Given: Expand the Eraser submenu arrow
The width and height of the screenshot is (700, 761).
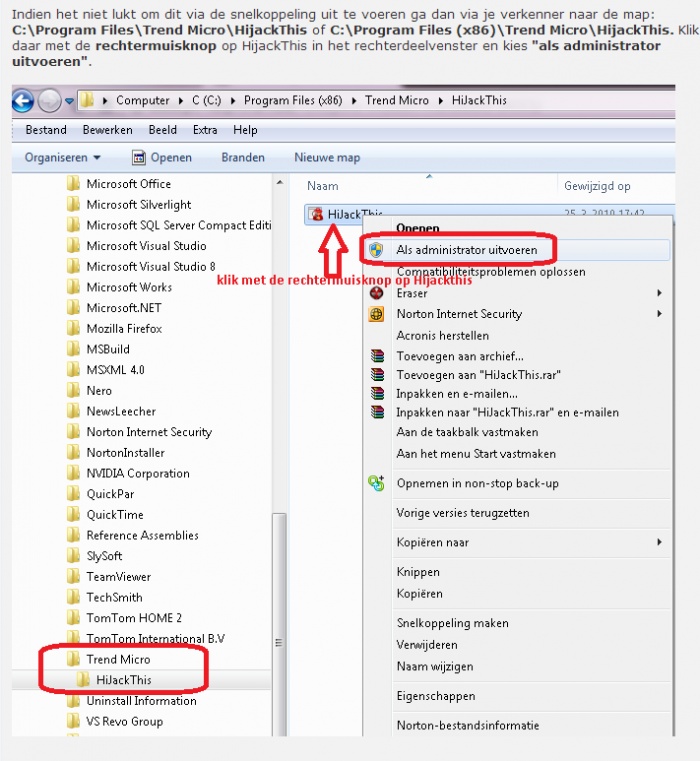Looking at the screenshot, I should coord(659,293).
